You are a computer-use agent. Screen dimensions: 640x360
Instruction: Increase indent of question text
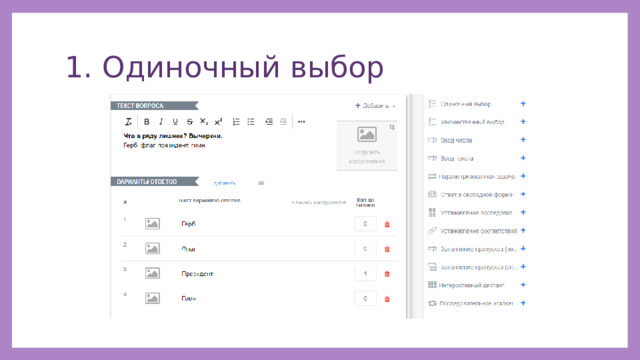point(269,122)
